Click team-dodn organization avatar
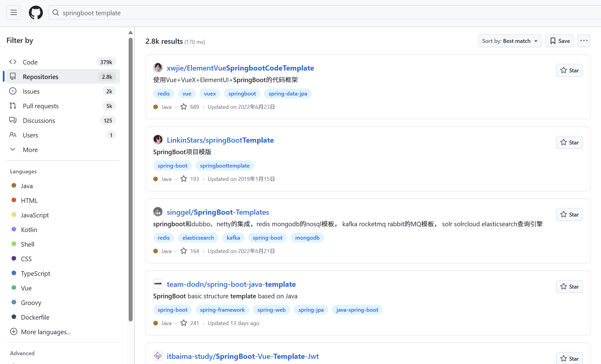The width and height of the screenshot is (601, 364). 158,284
